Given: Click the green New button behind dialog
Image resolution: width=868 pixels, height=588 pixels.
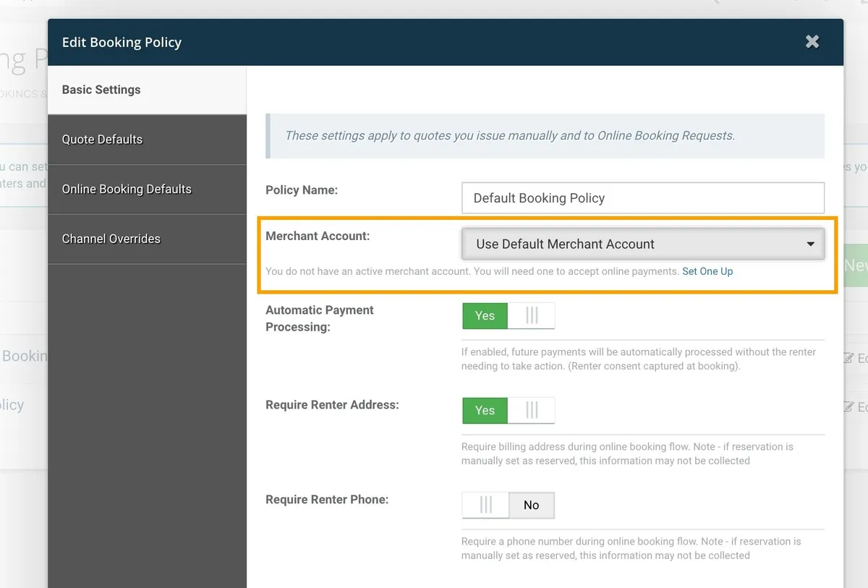Looking at the screenshot, I should (x=855, y=265).
